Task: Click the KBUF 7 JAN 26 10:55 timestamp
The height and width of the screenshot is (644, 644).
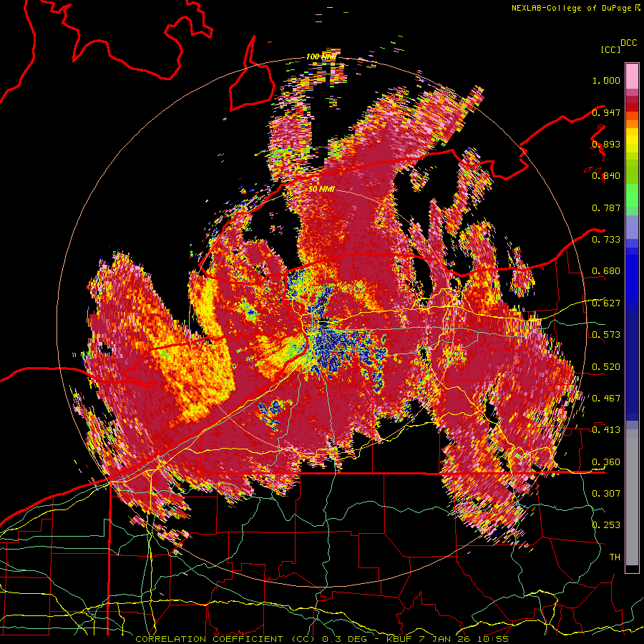Action: 447,639
